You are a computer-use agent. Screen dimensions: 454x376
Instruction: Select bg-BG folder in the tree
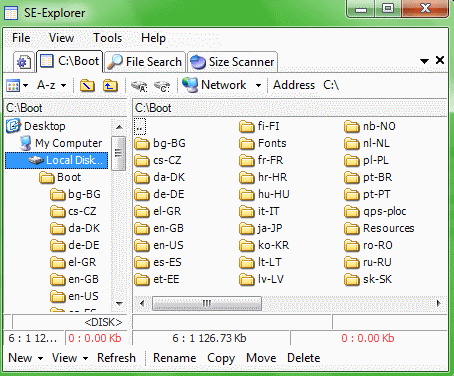click(75, 194)
